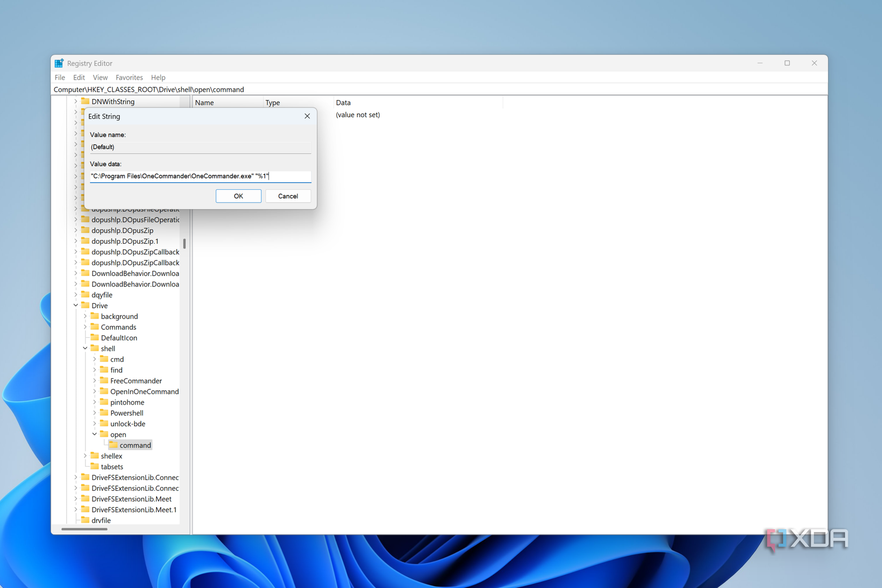Open the Favorites menu
Viewport: 882px width, 588px height.
(129, 77)
